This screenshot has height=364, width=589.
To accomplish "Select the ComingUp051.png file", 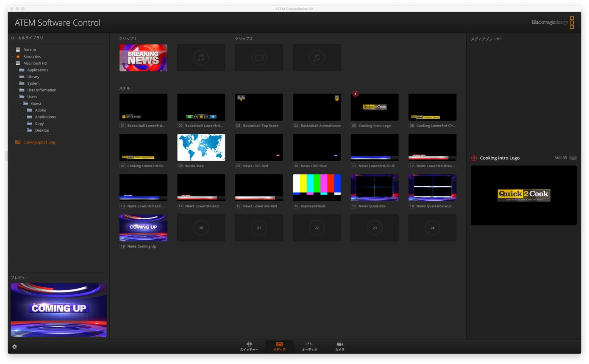I will click(39, 142).
